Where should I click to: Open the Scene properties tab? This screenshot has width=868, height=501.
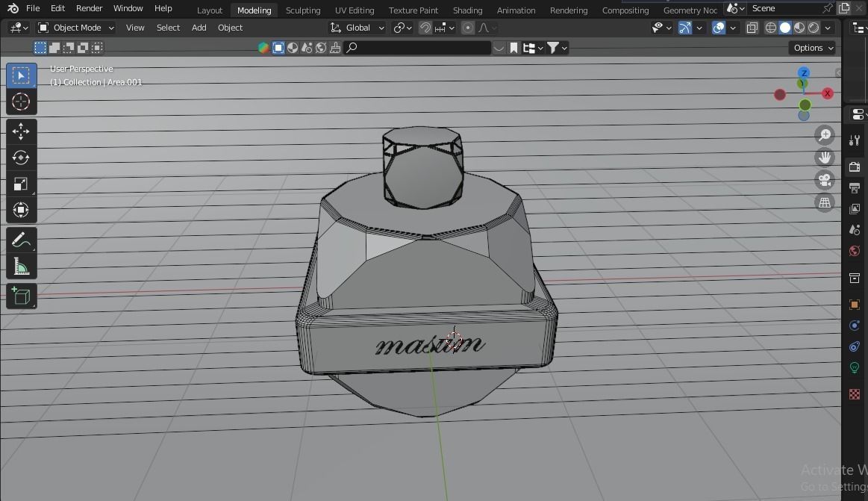coord(854,230)
